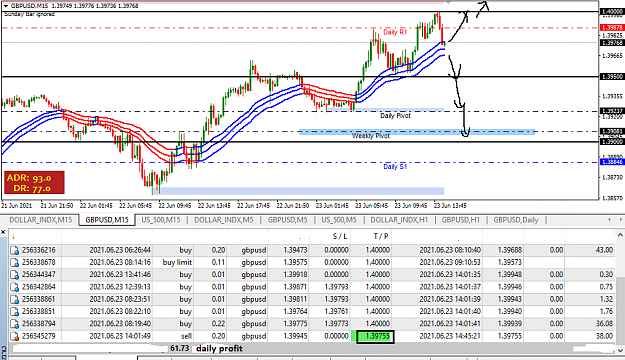Click close time 2021.06.23 14:45:21
The width and height of the screenshot is (625, 360).
450,336
